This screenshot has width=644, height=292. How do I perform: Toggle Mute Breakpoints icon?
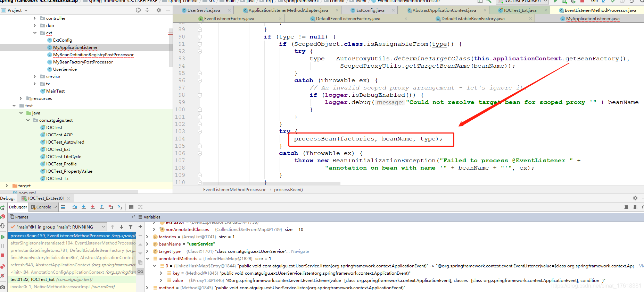[x=2, y=276]
